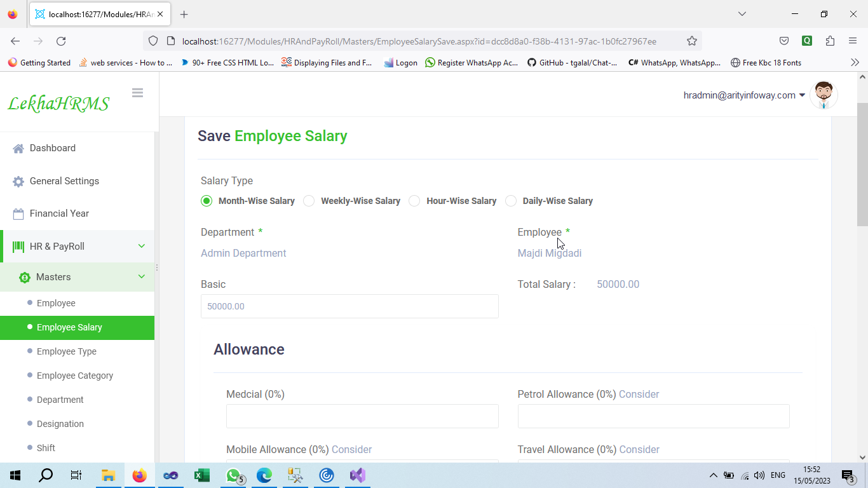This screenshot has width=868, height=488.
Task: Click the HR & PayRoll barcode icon
Action: pos(18,247)
